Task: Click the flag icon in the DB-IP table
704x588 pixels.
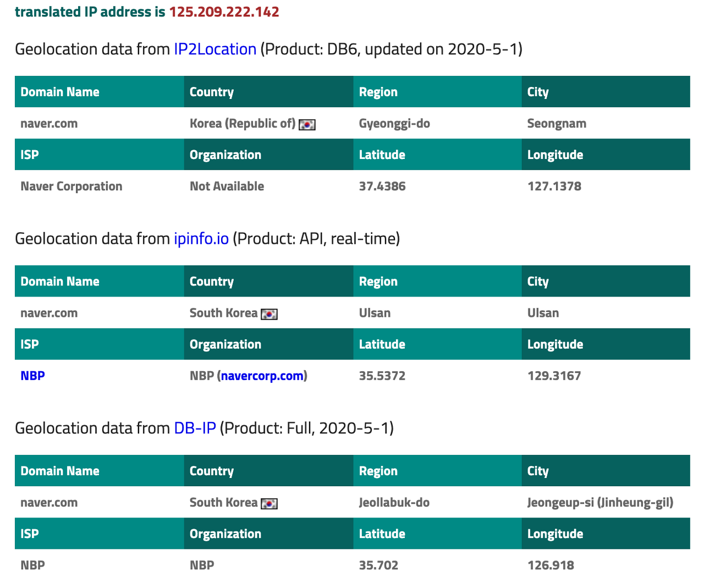Action: point(269,504)
